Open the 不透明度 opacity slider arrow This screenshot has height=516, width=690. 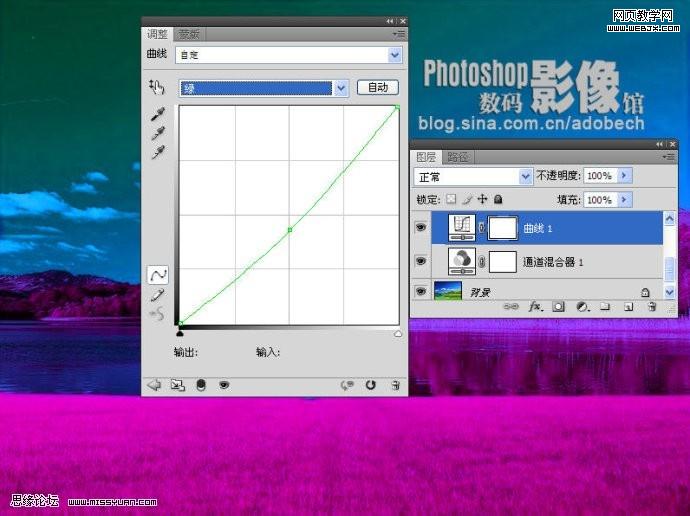click(624, 176)
